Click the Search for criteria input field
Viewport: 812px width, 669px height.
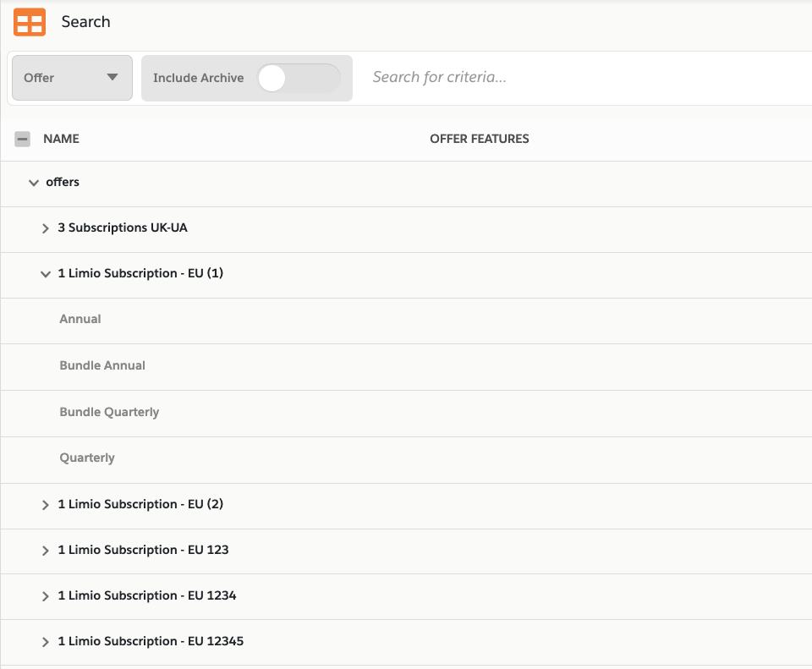pos(584,78)
